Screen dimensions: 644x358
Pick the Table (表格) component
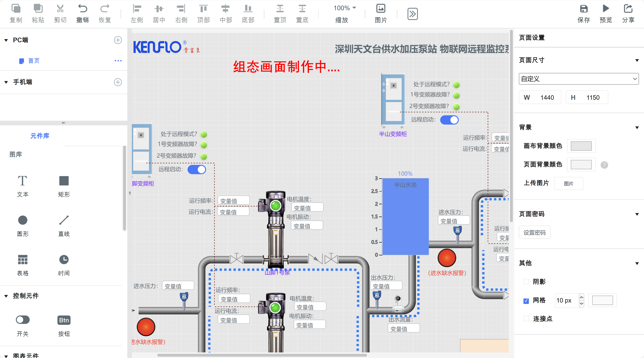pyautogui.click(x=22, y=260)
